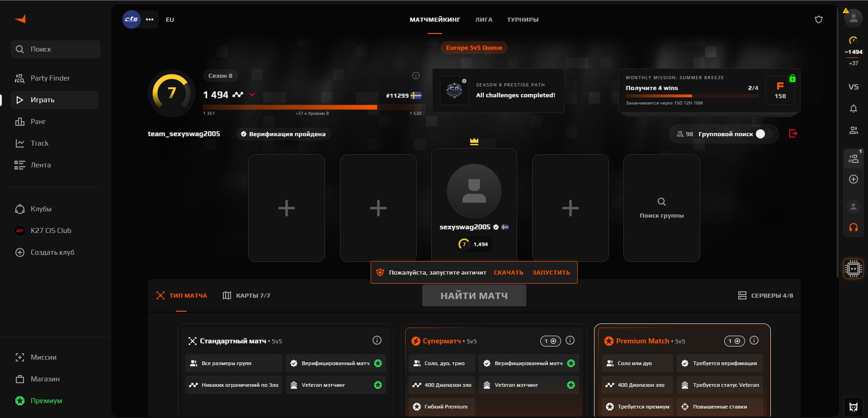Click circled plus icon in right panel
The image size is (868, 418).
(x=854, y=179)
